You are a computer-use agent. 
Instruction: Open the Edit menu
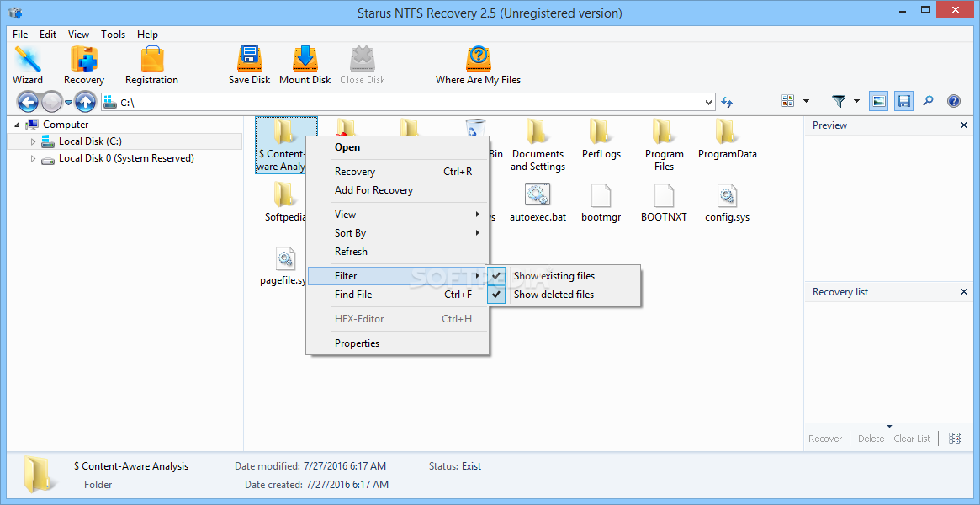(48, 35)
